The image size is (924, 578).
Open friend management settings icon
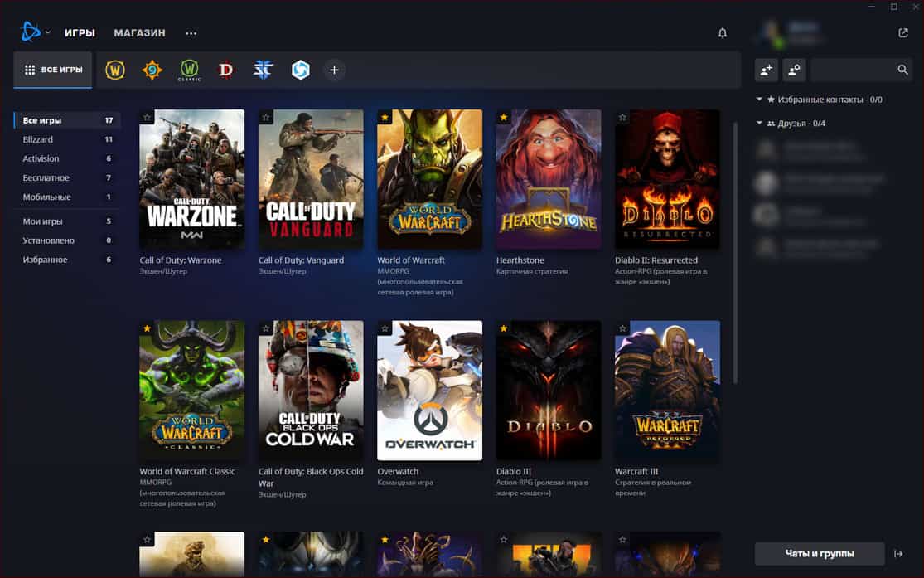point(794,70)
